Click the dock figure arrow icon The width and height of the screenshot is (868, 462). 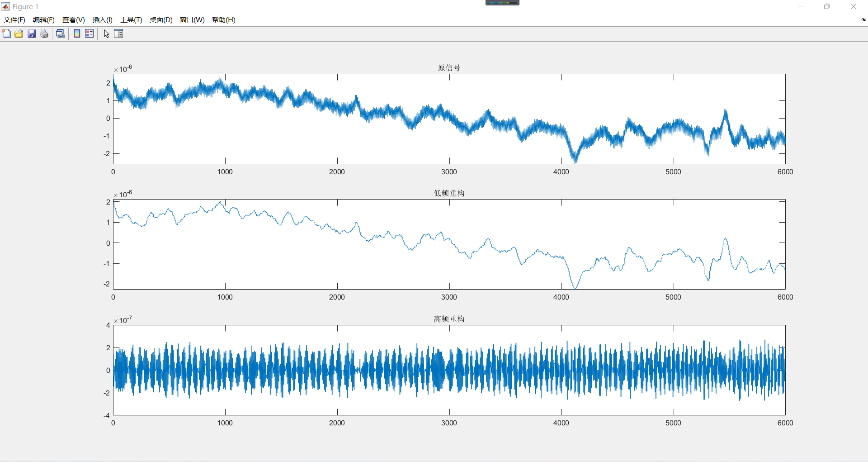(863, 20)
